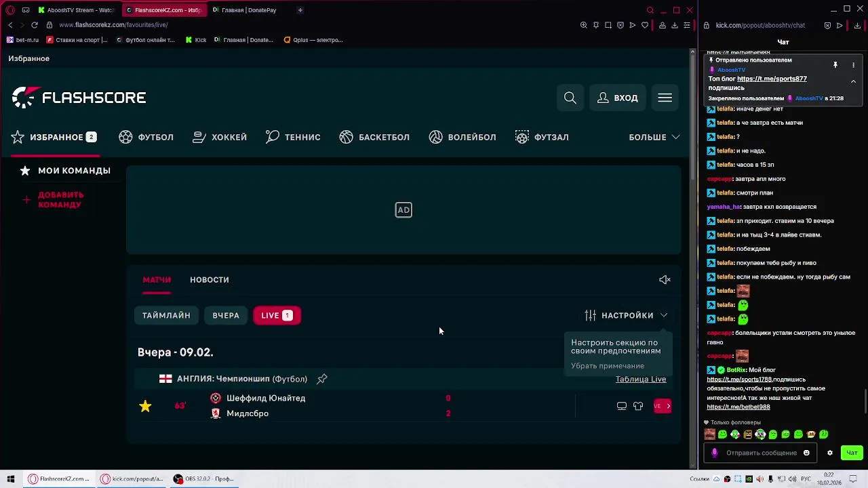The height and width of the screenshot is (488, 868).
Task: Go to the ФУТЗАЛ sport section
Action: pyautogui.click(x=542, y=137)
